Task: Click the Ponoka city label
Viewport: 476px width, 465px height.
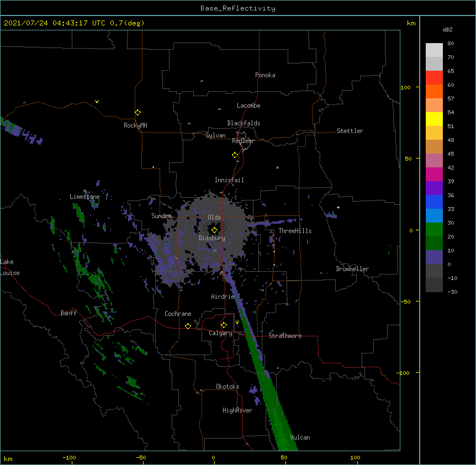Action: point(265,75)
